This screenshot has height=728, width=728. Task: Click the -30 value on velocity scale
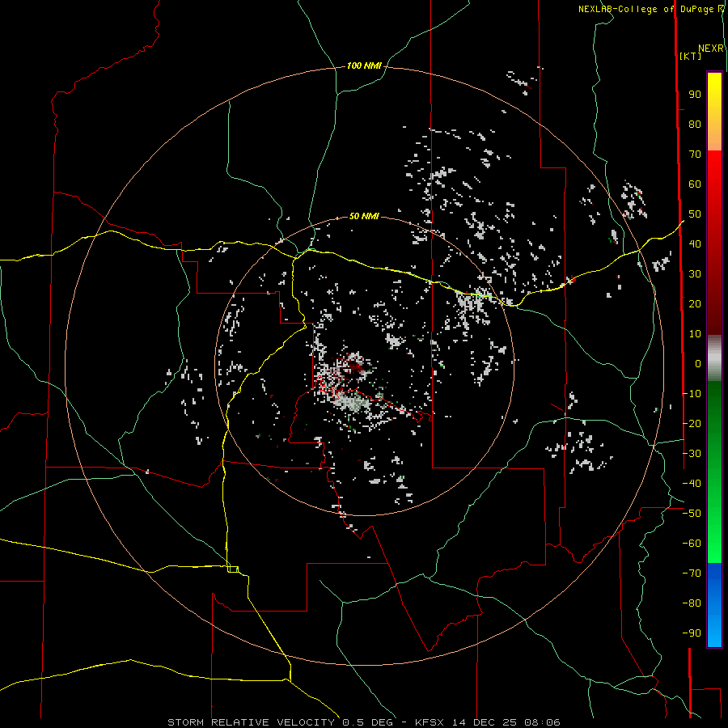pos(692,454)
